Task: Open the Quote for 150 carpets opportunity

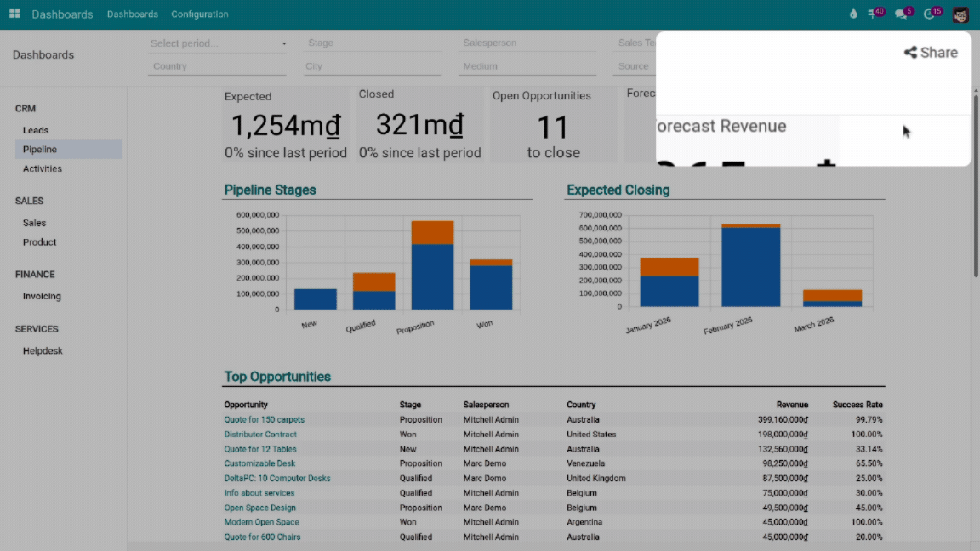Action: (264, 419)
